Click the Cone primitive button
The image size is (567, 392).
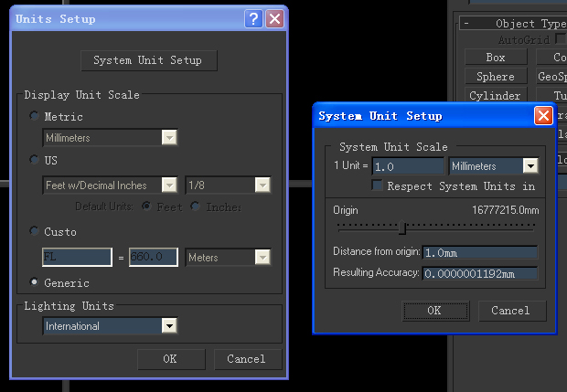pyautogui.click(x=551, y=57)
